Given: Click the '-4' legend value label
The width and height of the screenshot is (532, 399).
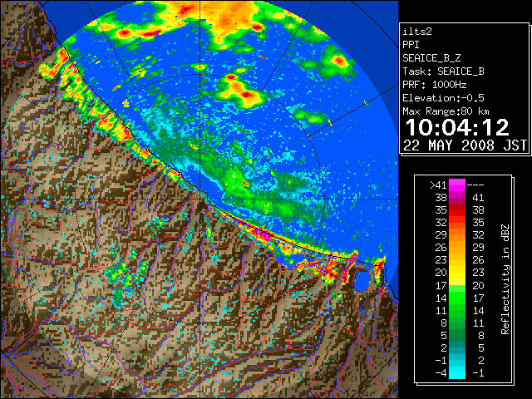Looking at the screenshot, I should click(x=441, y=373).
